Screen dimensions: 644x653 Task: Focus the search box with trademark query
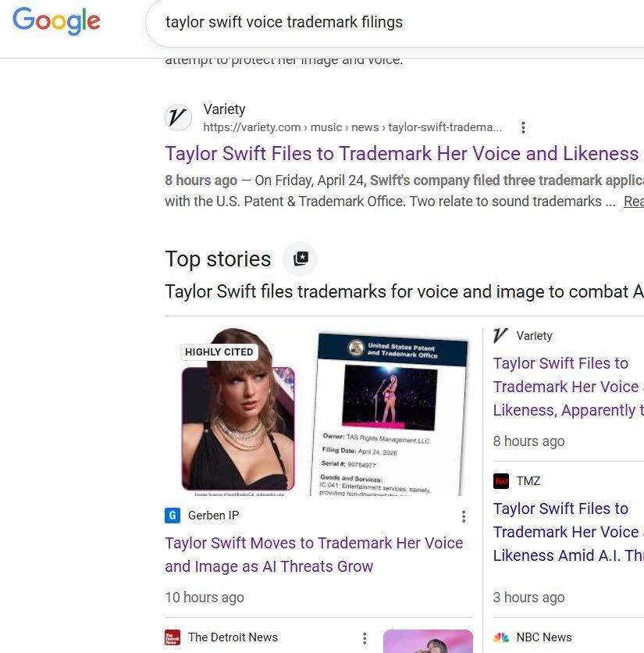point(395,22)
